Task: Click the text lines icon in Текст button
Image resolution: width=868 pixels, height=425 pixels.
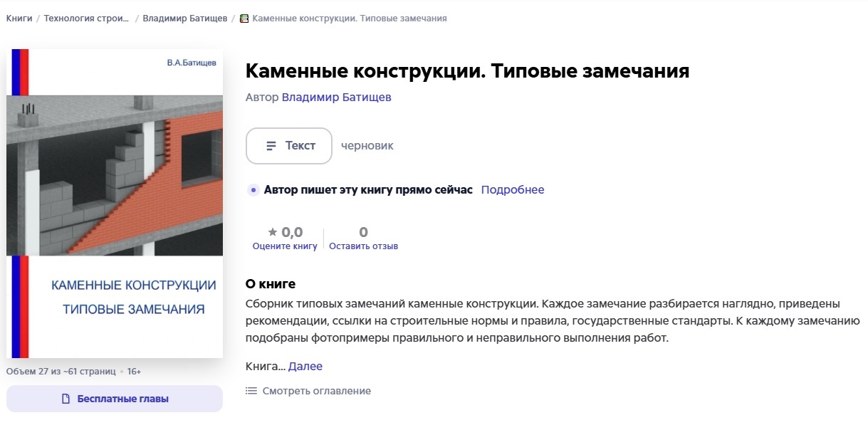Action: [271, 146]
